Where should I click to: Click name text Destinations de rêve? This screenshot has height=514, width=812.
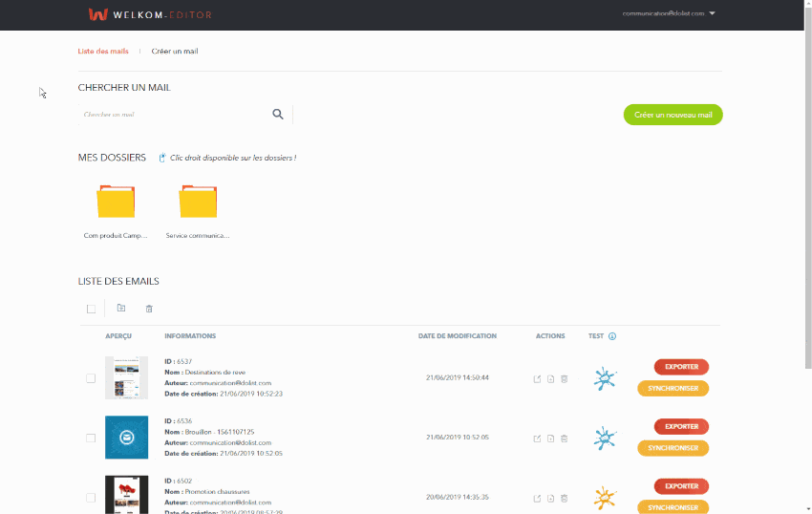pyautogui.click(x=215, y=372)
